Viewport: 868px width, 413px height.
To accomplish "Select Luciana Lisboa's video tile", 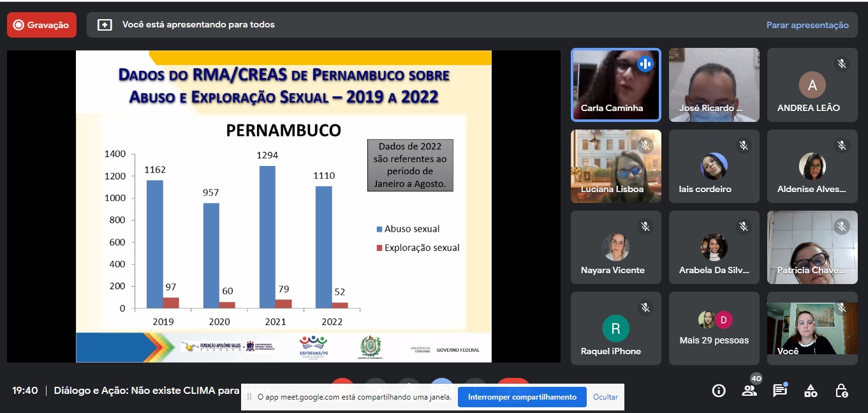I will (615, 166).
